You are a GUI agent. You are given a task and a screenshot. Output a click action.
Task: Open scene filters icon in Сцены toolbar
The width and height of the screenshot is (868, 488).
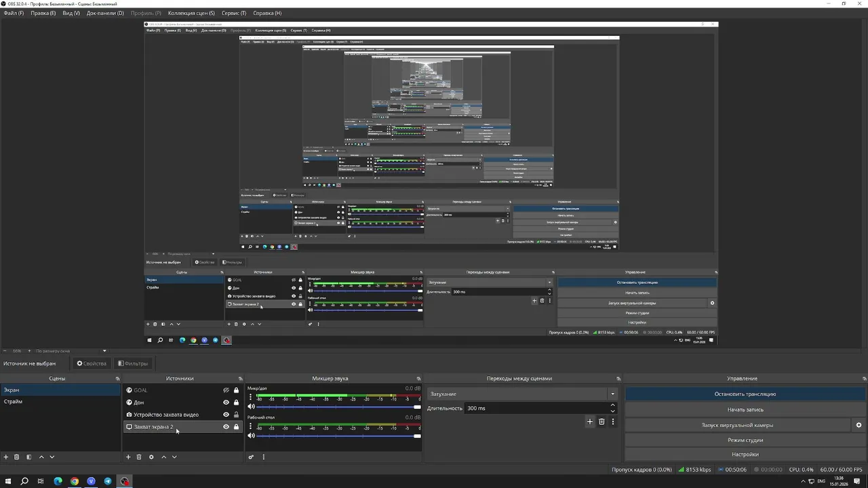click(28, 457)
